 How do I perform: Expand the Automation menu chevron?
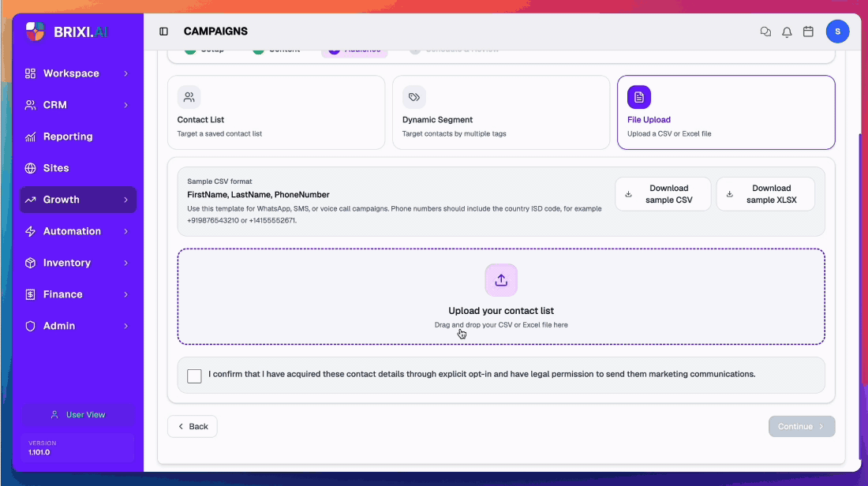125,231
